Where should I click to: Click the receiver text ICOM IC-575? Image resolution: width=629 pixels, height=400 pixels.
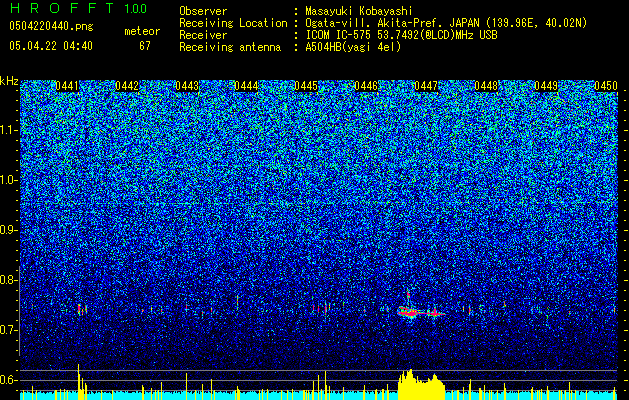click(339, 35)
